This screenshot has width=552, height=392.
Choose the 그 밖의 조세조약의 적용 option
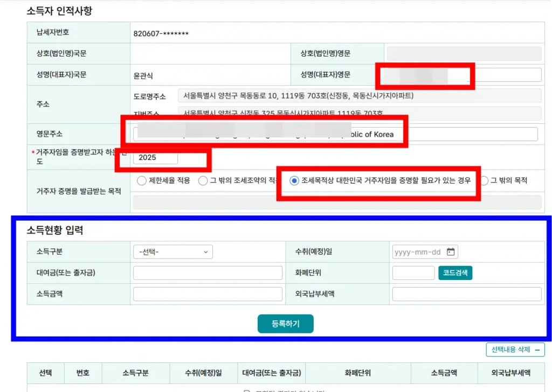(203, 181)
